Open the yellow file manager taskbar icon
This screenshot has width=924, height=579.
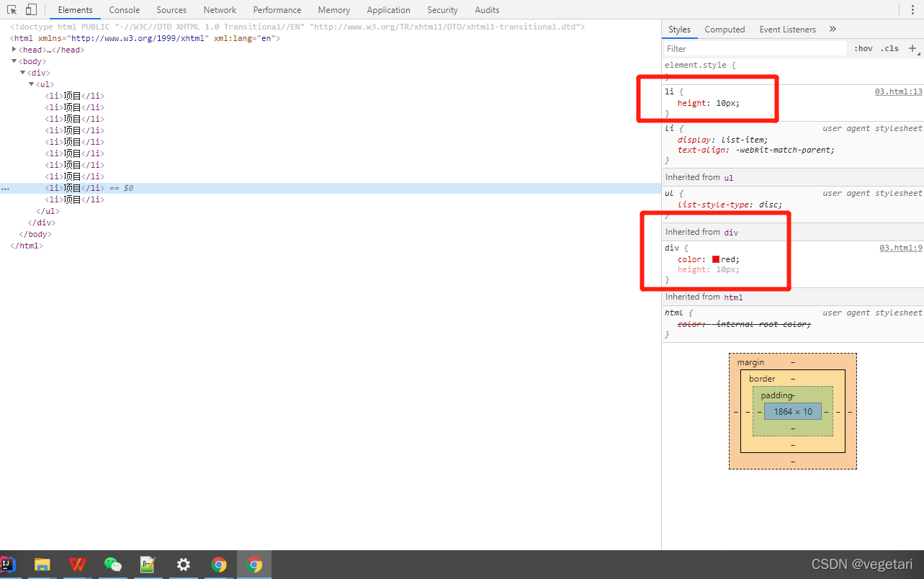pos(42,565)
